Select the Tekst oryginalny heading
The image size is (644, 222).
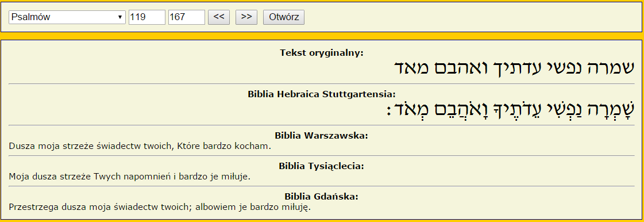[x=322, y=52]
